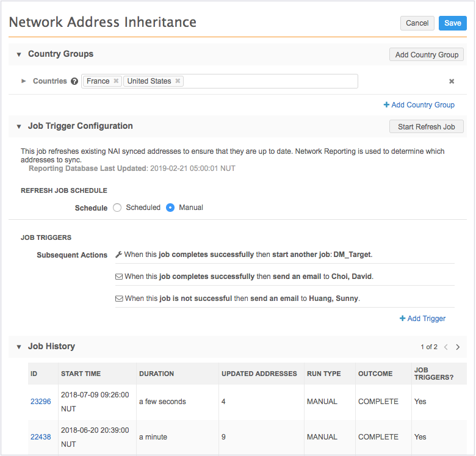Go to next Job History page
The image size is (476, 456).
pos(458,347)
